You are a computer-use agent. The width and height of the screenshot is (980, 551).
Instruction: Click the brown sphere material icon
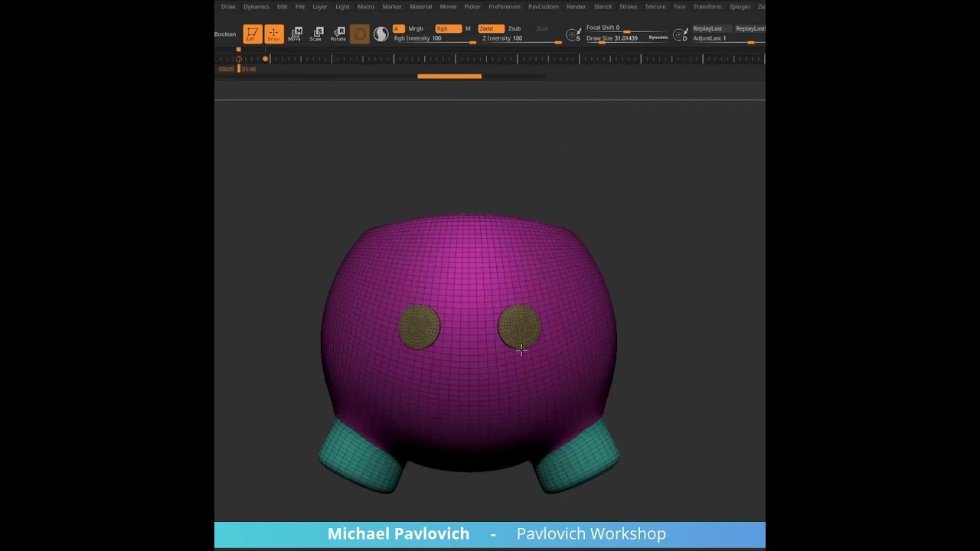[360, 34]
